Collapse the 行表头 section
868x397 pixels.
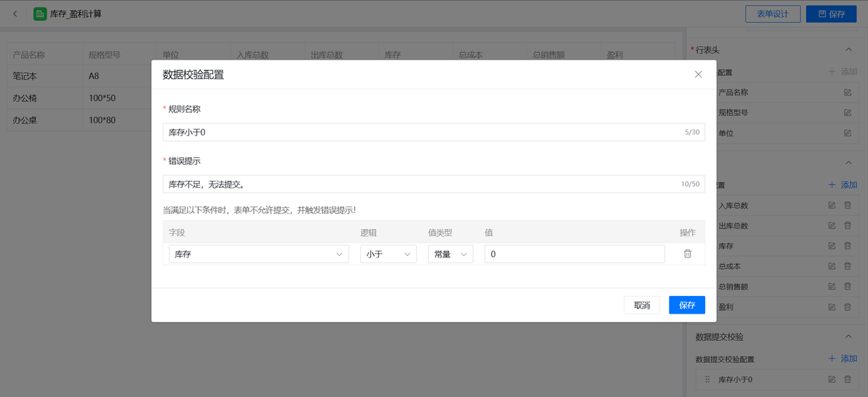coord(848,50)
